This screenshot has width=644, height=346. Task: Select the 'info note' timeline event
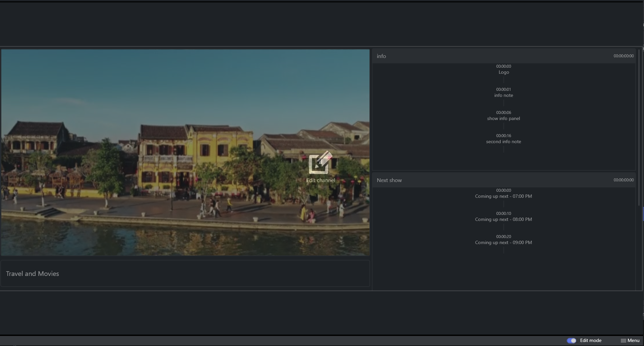point(503,95)
